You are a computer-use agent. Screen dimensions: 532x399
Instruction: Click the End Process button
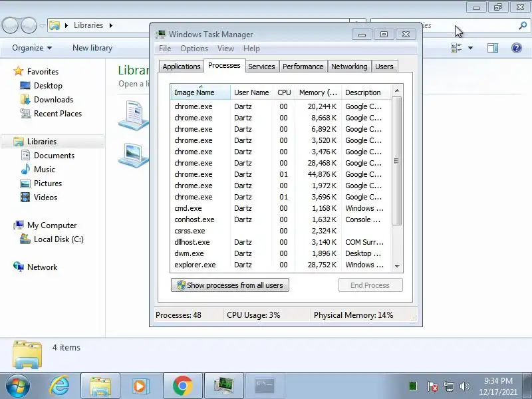[x=370, y=285]
